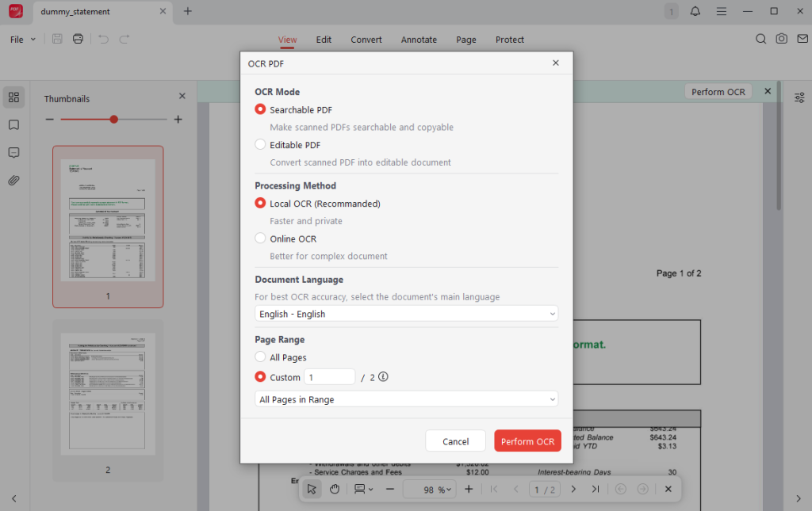The width and height of the screenshot is (812, 511).
Task: Click the red Perform OCR button in dialog
Action: [527, 440]
